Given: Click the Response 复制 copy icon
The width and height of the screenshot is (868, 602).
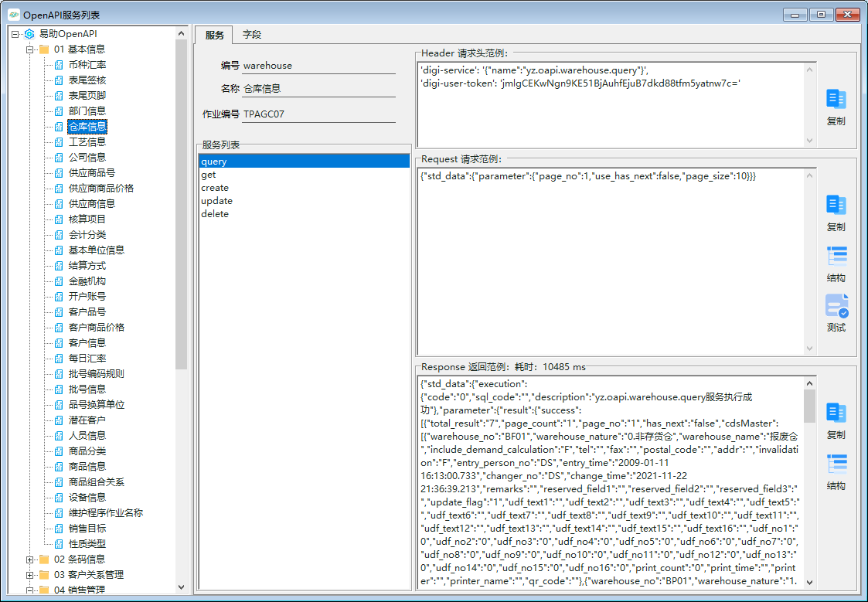Looking at the screenshot, I should coord(836,413).
